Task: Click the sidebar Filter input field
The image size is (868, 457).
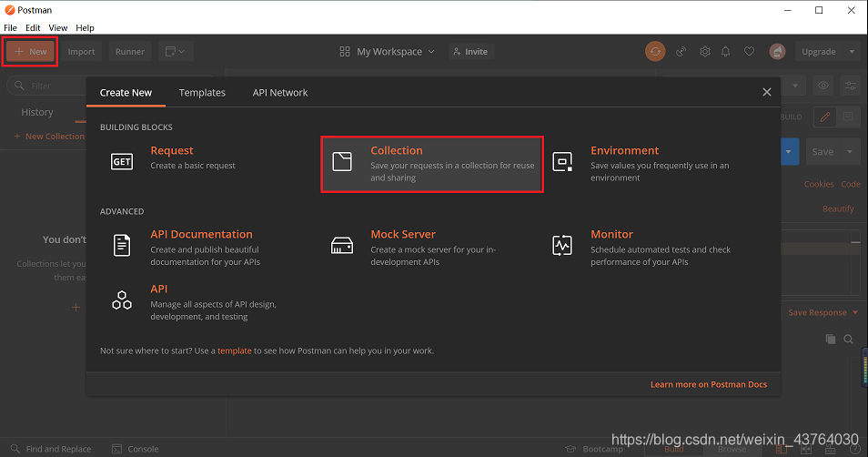Action: point(47,86)
